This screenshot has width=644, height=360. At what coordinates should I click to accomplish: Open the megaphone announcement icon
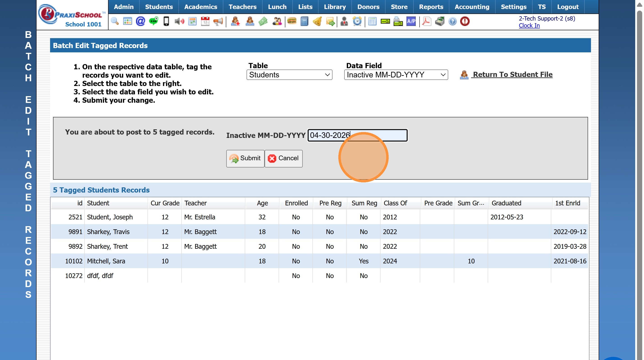point(218,21)
